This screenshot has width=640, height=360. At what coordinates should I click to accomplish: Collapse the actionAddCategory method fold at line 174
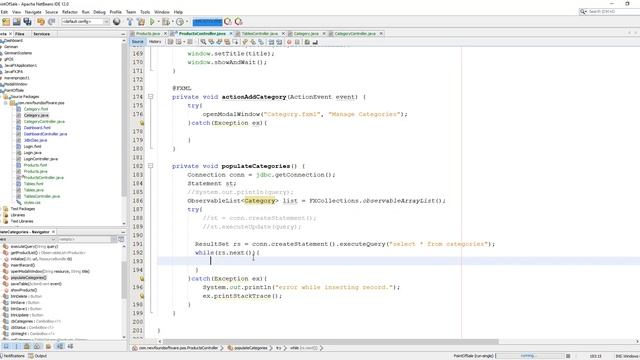(150, 97)
